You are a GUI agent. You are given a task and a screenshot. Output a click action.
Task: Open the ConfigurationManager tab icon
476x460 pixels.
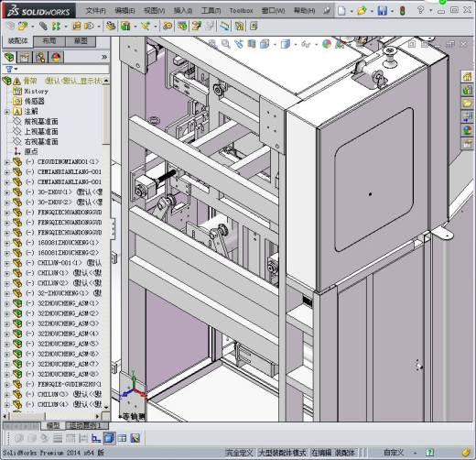pyautogui.click(x=40, y=57)
